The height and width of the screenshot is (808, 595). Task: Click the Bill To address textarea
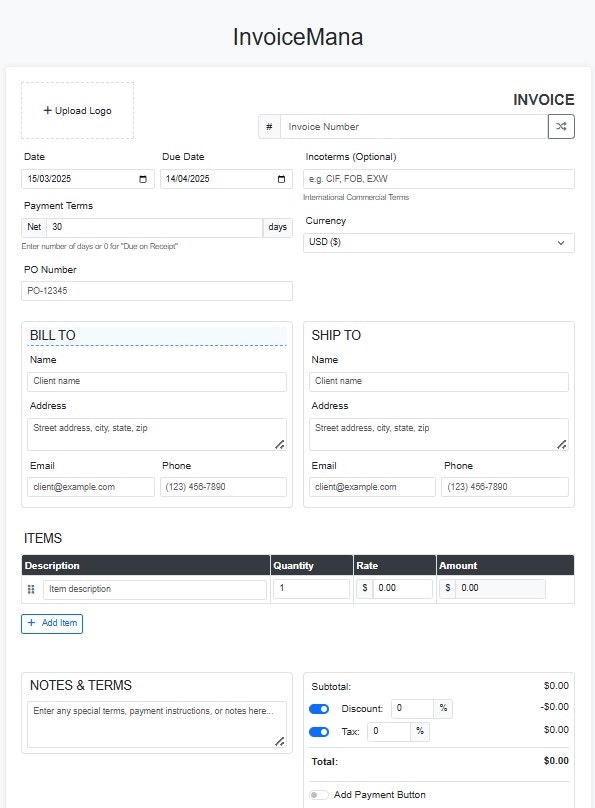point(157,434)
